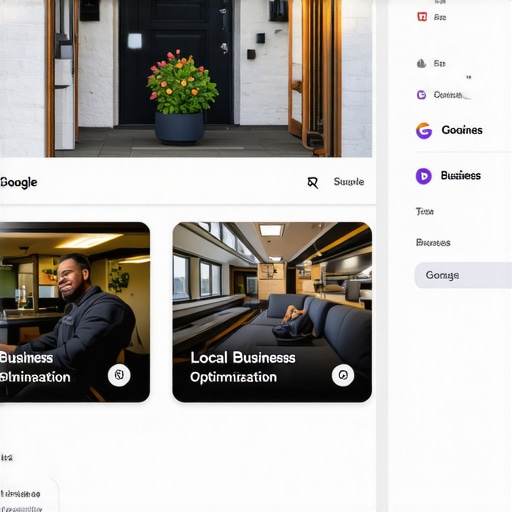Open the Goaines sidebar item
The height and width of the screenshot is (512, 512).
pos(462,130)
